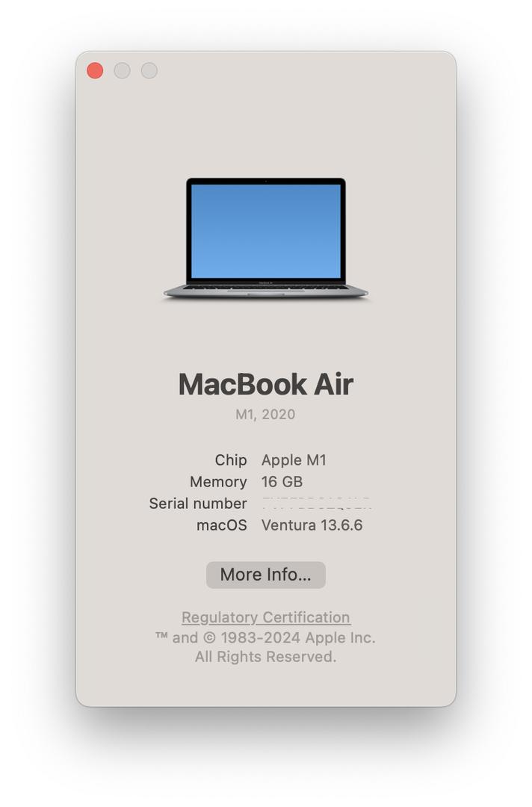Select the 'Apple M1' chip value

[294, 460]
